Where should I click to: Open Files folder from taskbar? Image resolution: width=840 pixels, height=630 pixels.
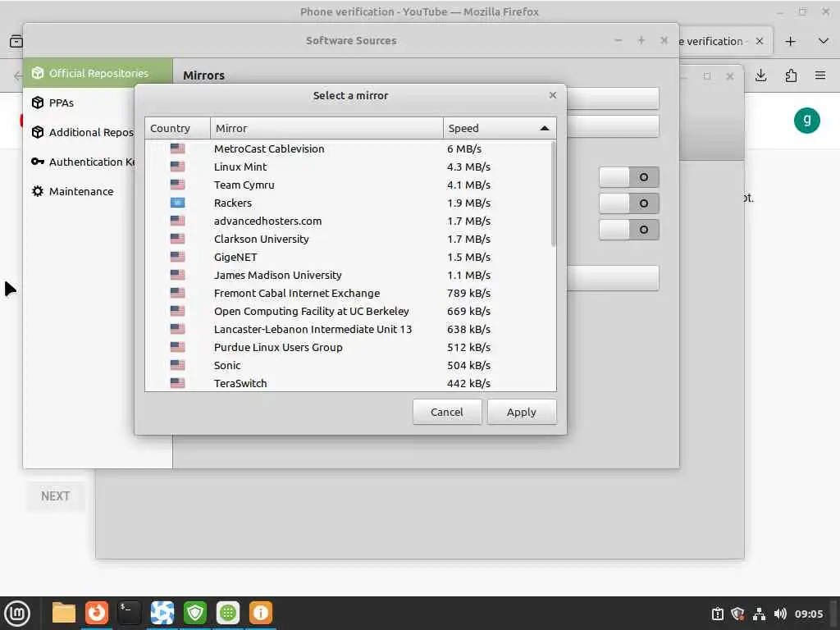(x=64, y=613)
